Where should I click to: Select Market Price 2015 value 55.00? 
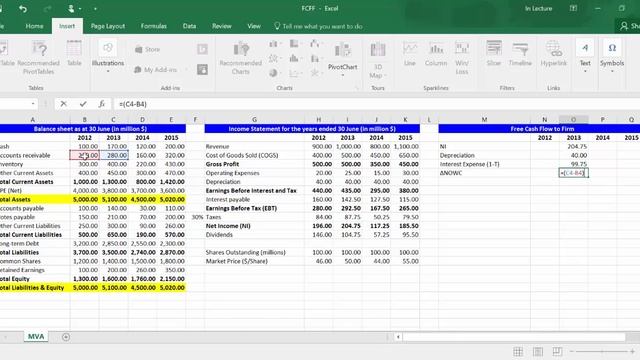pos(405,261)
